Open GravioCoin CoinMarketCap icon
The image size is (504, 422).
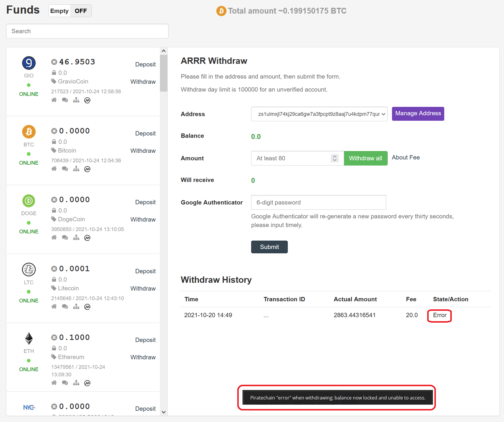(x=87, y=100)
